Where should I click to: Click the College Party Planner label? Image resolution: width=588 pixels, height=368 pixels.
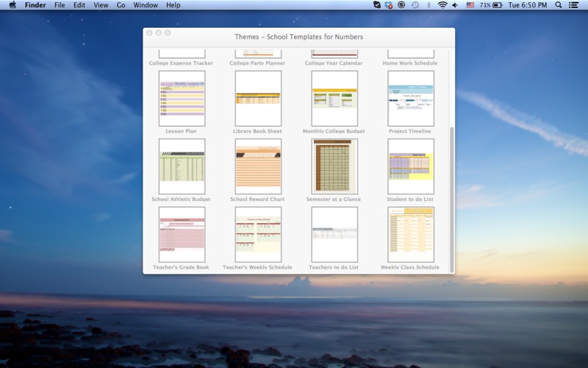pos(257,63)
